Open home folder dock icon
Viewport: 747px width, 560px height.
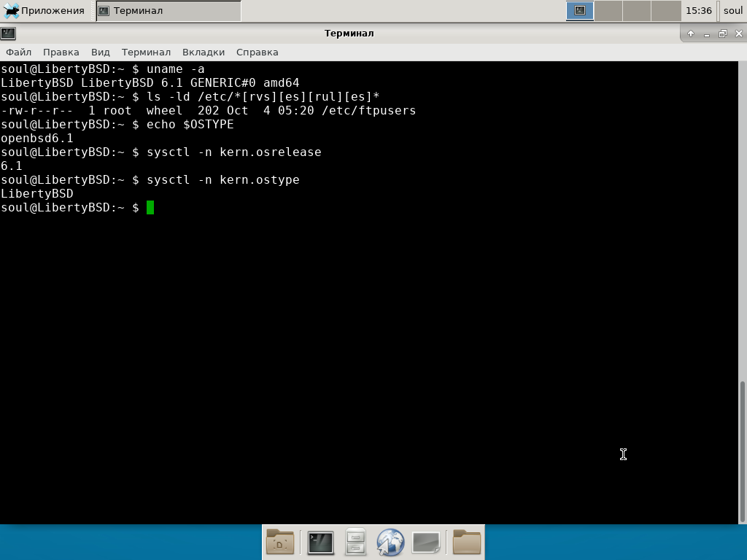[466, 542]
